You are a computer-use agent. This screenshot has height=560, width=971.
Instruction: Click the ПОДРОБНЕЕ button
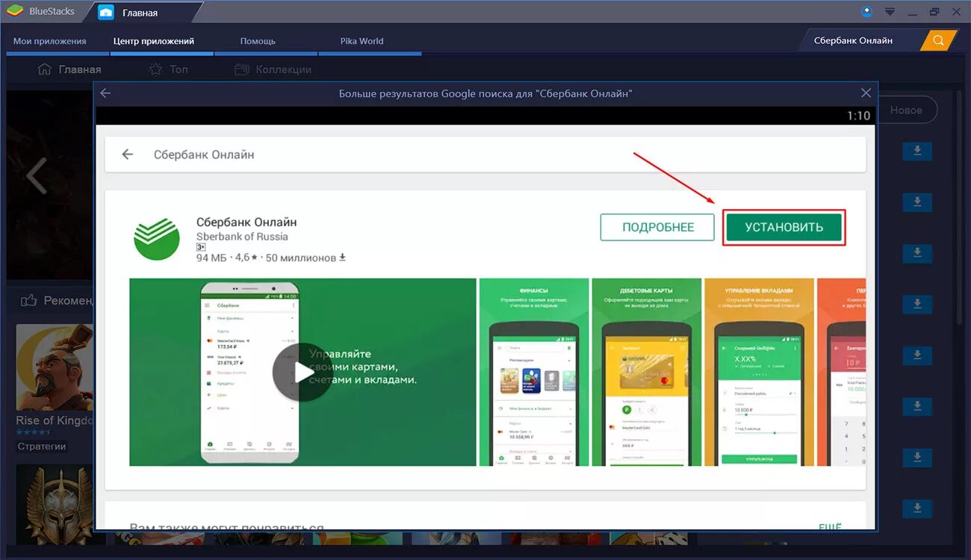pyautogui.click(x=658, y=228)
